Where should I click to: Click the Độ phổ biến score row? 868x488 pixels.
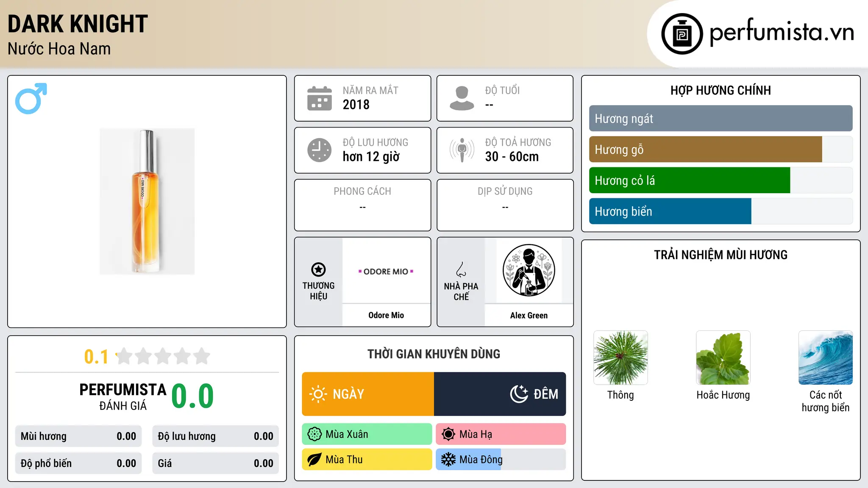click(78, 463)
